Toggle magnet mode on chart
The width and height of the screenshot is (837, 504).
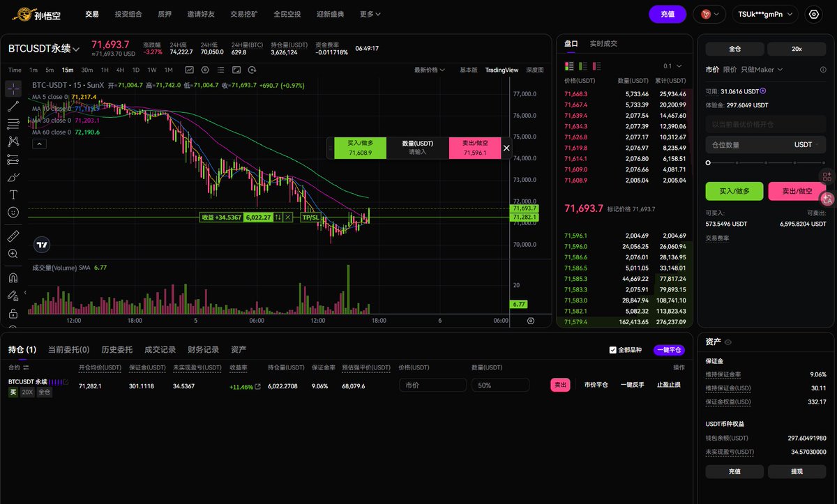tap(13, 277)
